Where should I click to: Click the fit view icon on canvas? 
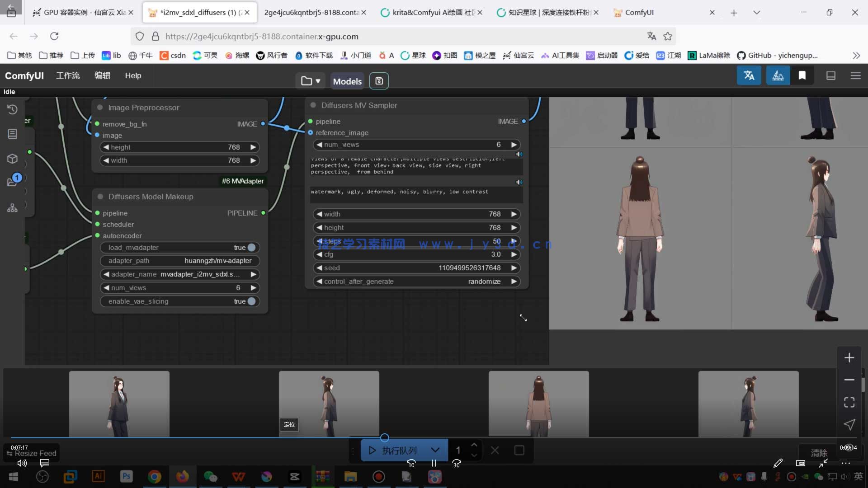coord(849,402)
